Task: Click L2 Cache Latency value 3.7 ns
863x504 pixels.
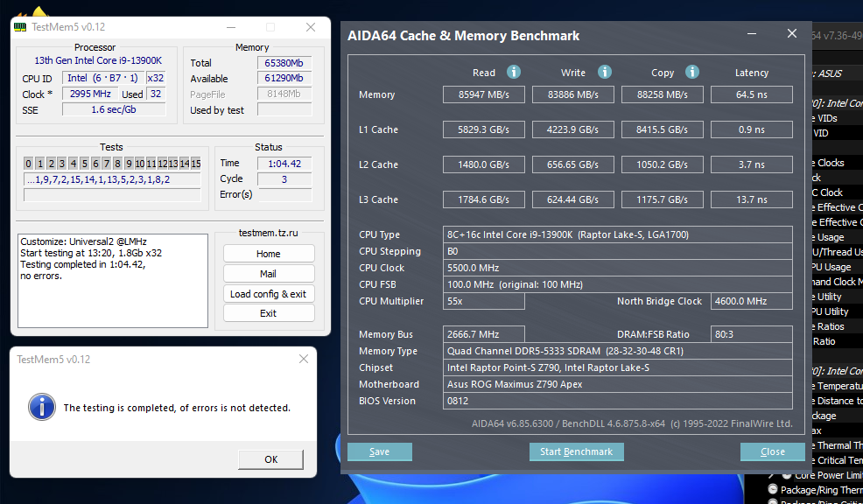Action: pyautogui.click(x=752, y=164)
